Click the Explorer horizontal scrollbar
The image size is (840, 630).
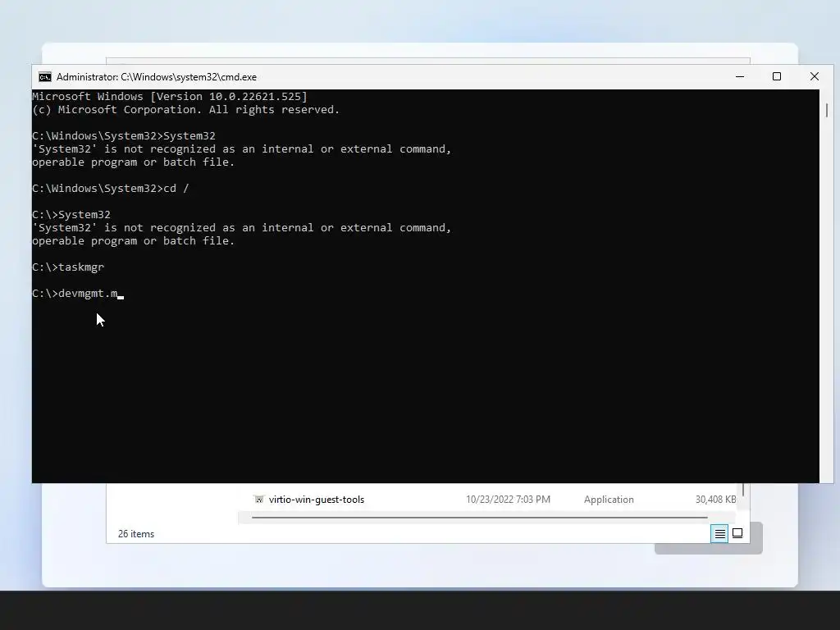pos(479,518)
